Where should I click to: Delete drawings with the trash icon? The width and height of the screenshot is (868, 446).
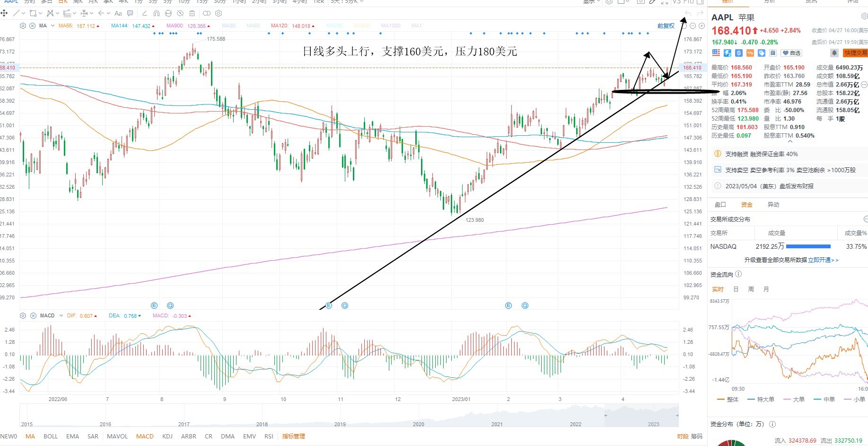(x=192, y=13)
